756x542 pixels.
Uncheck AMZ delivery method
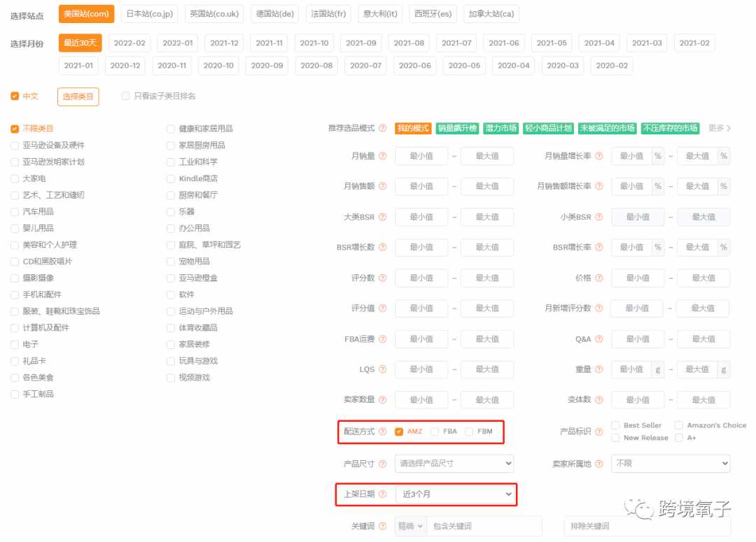pyautogui.click(x=399, y=432)
